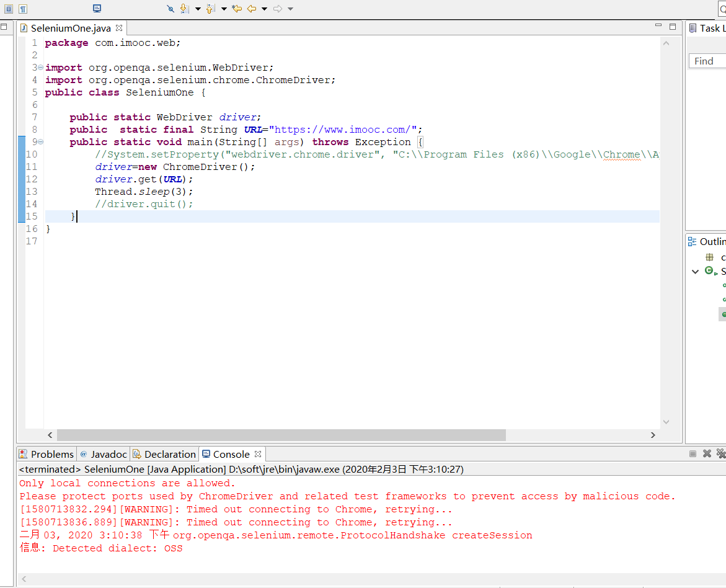Image resolution: width=726 pixels, height=588 pixels.
Task: Click the line 15 marker in the left ruler
Action: point(21,216)
